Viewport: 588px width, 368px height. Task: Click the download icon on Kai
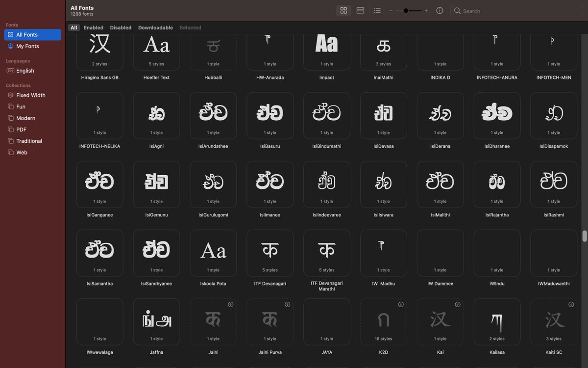[x=458, y=305]
